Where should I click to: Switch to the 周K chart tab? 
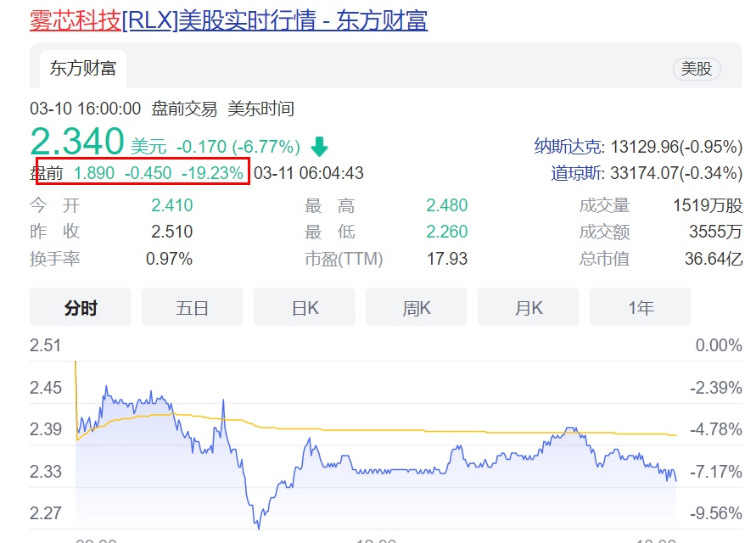(417, 307)
